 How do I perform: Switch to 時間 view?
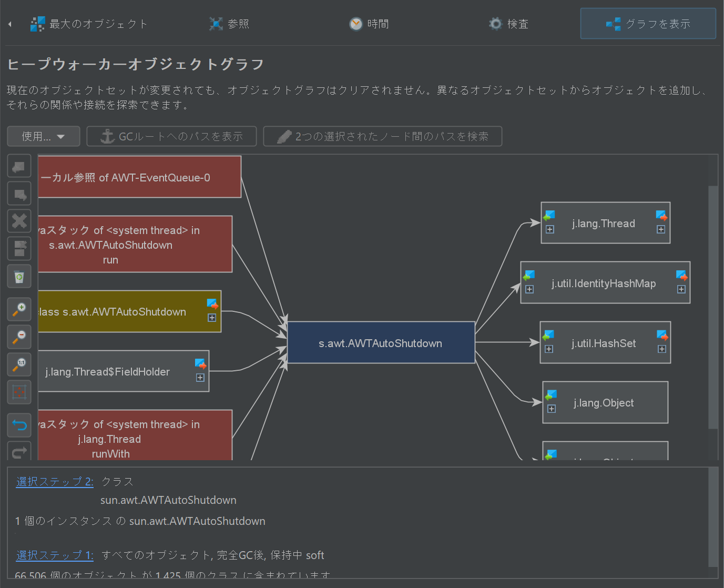[369, 24]
